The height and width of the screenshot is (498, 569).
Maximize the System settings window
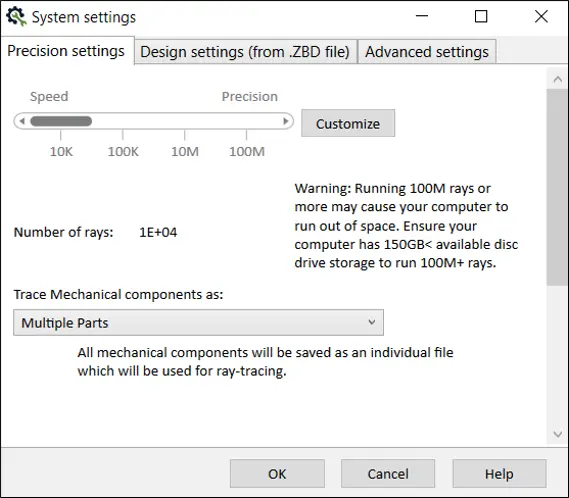click(x=481, y=16)
